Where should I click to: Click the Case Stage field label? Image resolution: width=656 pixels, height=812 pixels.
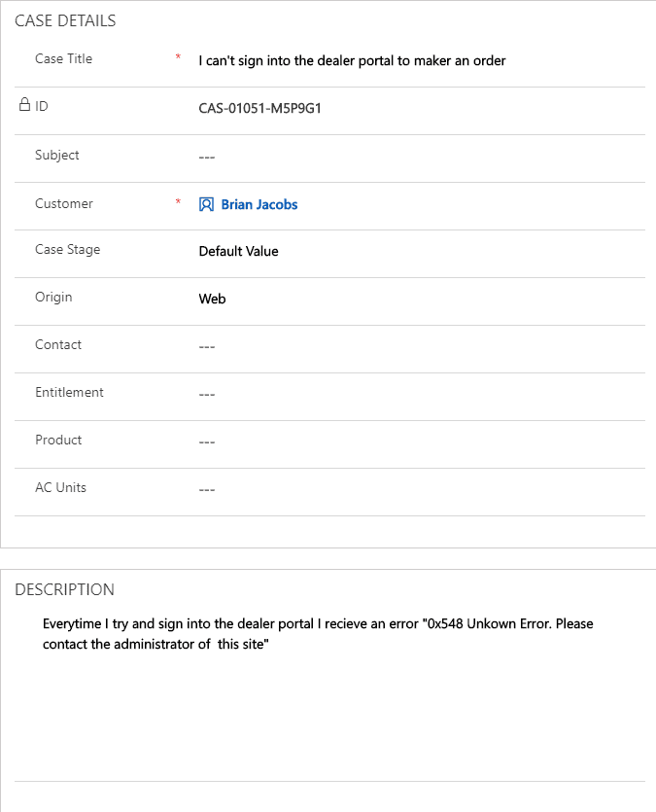pos(68,250)
